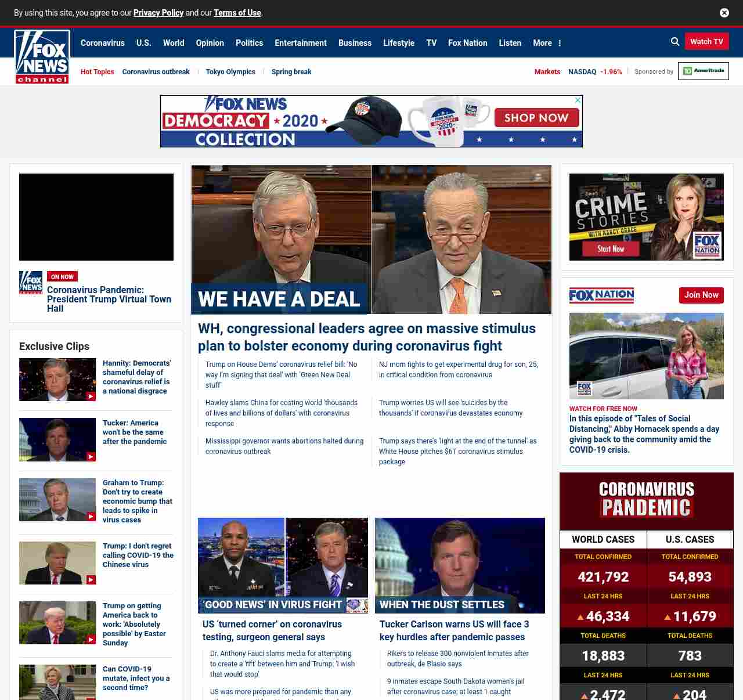Click the Fox News channel logo

[42, 57]
